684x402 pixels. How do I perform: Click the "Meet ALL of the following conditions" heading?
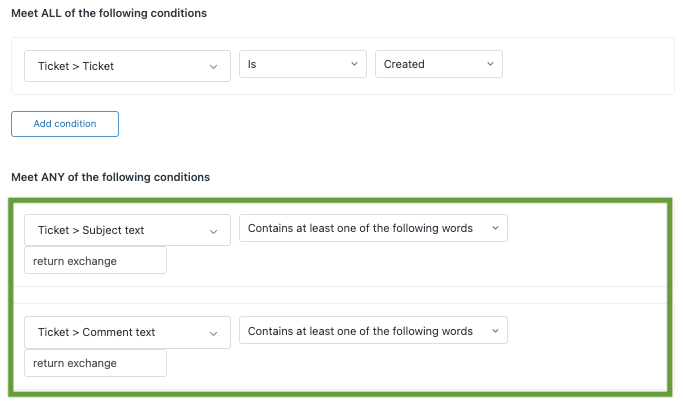[111, 12]
